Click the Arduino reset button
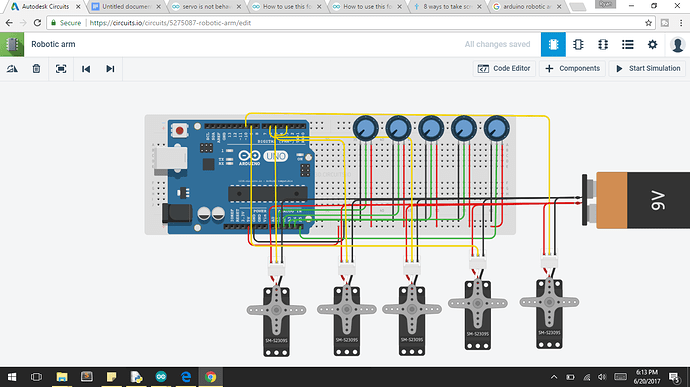Viewport: 690px width, 387px height. [x=180, y=130]
